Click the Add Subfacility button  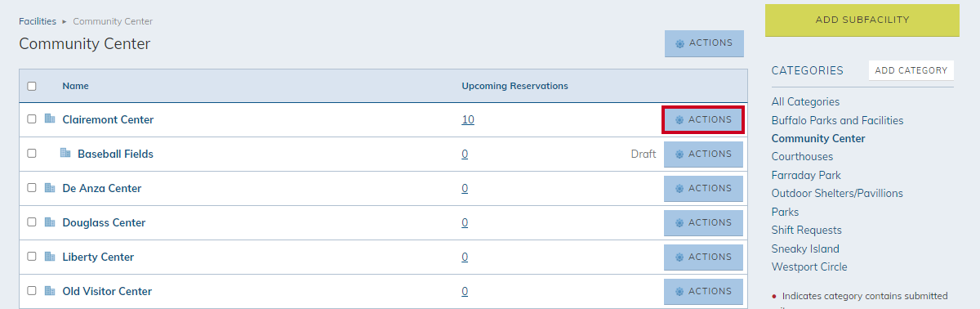[862, 20]
